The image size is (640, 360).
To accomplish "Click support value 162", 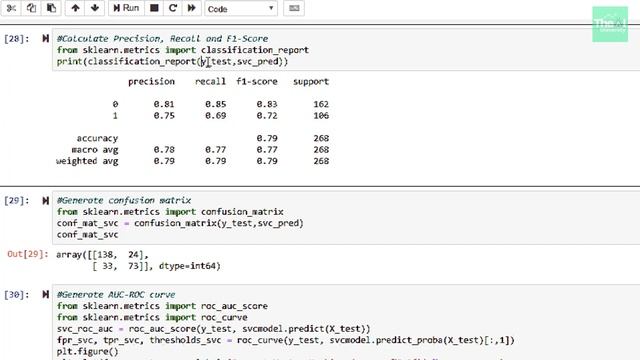I will point(321,104).
